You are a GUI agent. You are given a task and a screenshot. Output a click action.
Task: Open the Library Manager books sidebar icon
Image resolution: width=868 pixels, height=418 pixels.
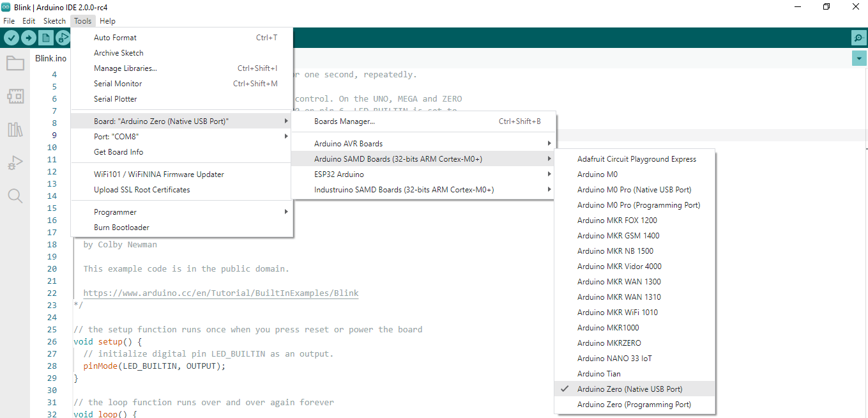tap(15, 130)
